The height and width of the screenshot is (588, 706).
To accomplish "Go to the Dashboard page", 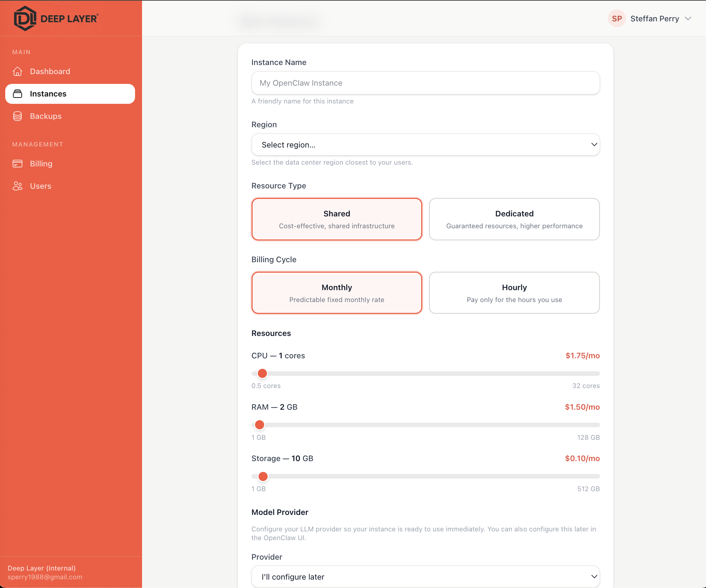I will click(x=50, y=71).
